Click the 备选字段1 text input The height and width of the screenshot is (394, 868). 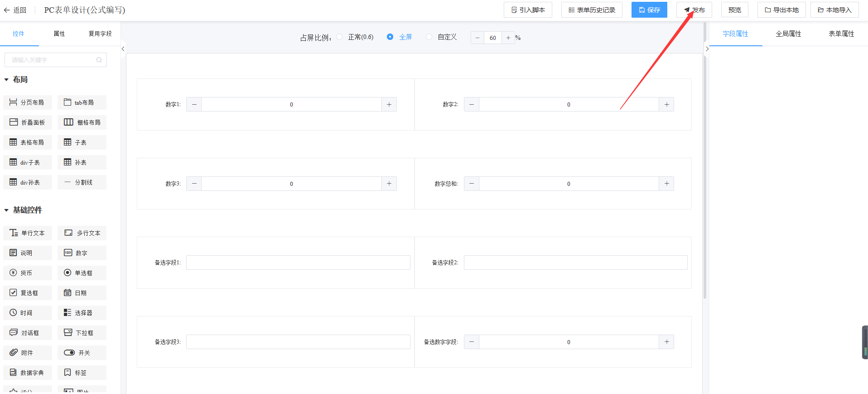tap(298, 263)
